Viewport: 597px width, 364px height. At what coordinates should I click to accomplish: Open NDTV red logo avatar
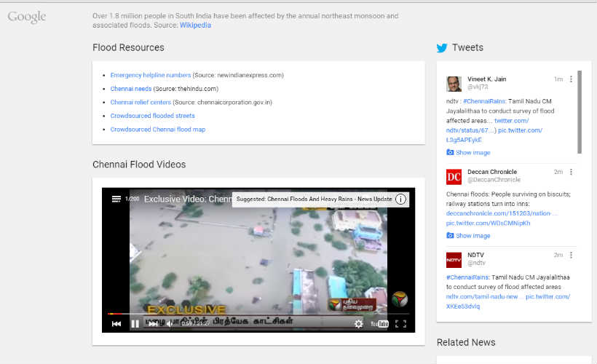click(x=454, y=260)
